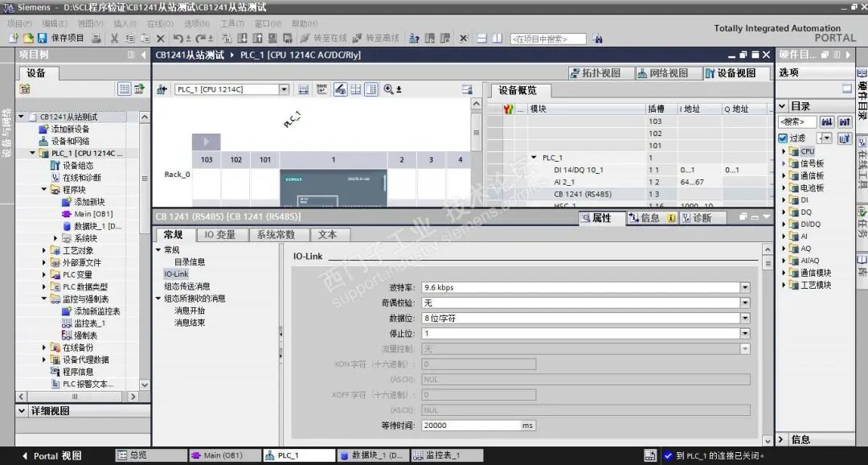Select 组态传送消息 in properties navigation
Screen dimensions: 868x465
[x=187, y=286]
